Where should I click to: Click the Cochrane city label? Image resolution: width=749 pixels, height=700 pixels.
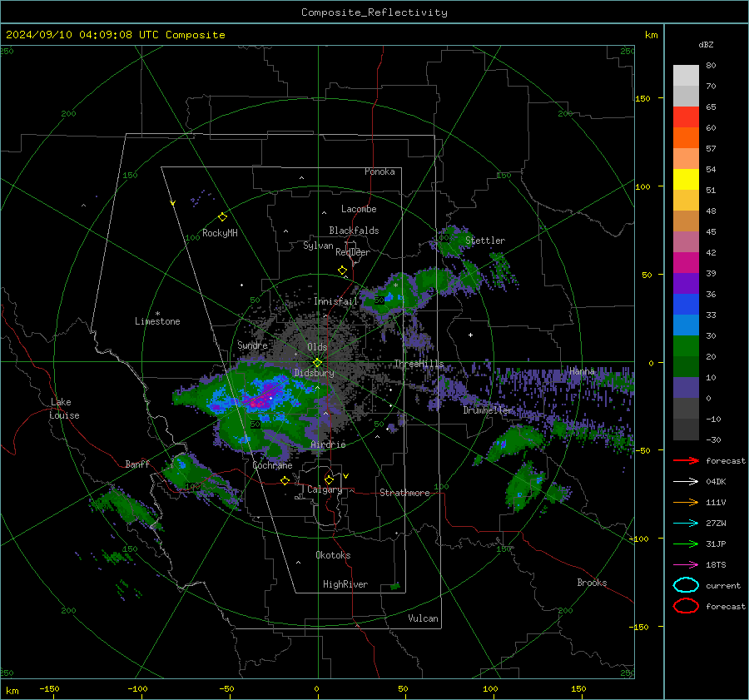(x=272, y=465)
